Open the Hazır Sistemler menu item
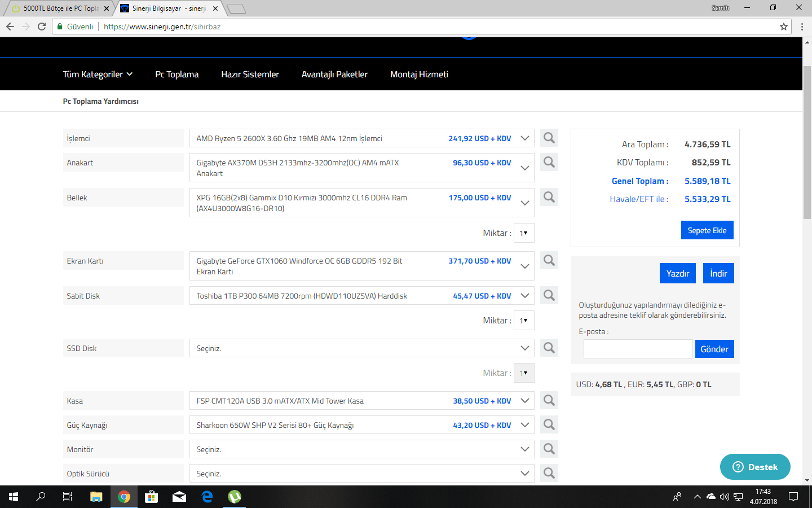 point(250,74)
